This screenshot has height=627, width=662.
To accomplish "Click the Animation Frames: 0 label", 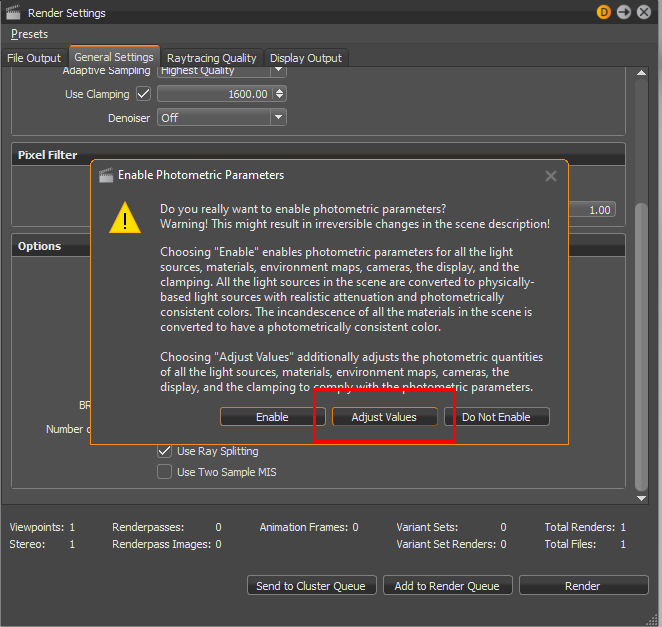I will pyautogui.click(x=309, y=527).
